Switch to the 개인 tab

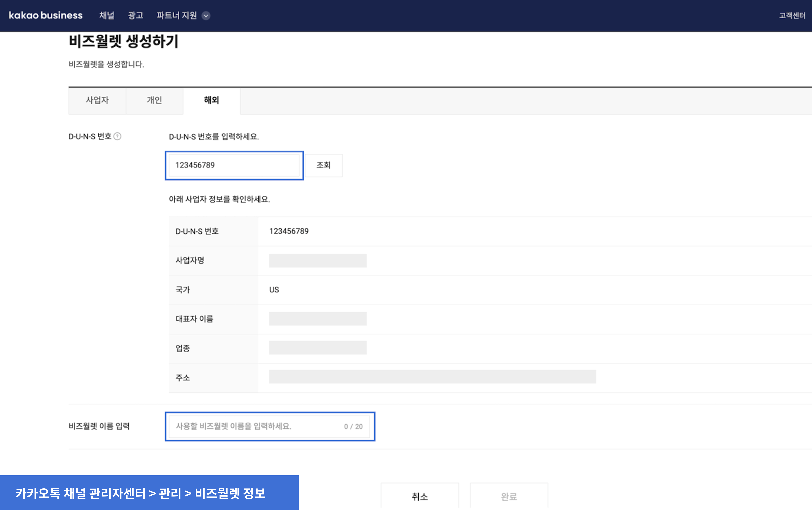click(154, 100)
